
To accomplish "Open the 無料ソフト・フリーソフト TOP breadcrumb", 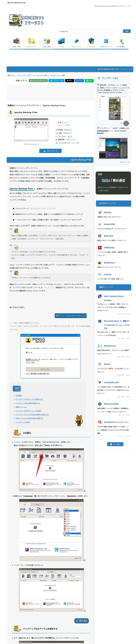I will tap(19, 75).
